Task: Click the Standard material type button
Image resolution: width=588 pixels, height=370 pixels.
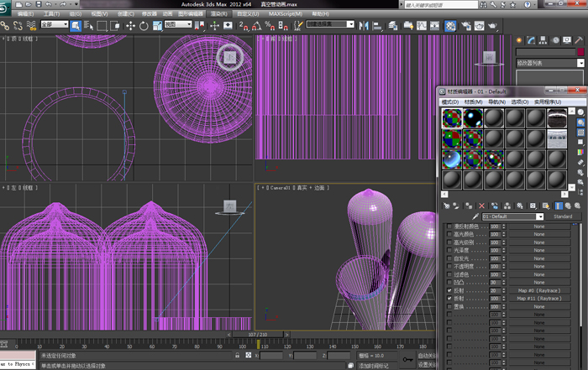Action: [x=562, y=216]
